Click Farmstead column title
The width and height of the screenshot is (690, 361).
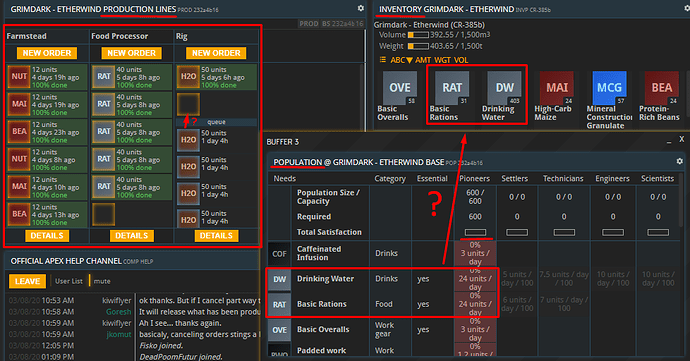tap(26, 36)
